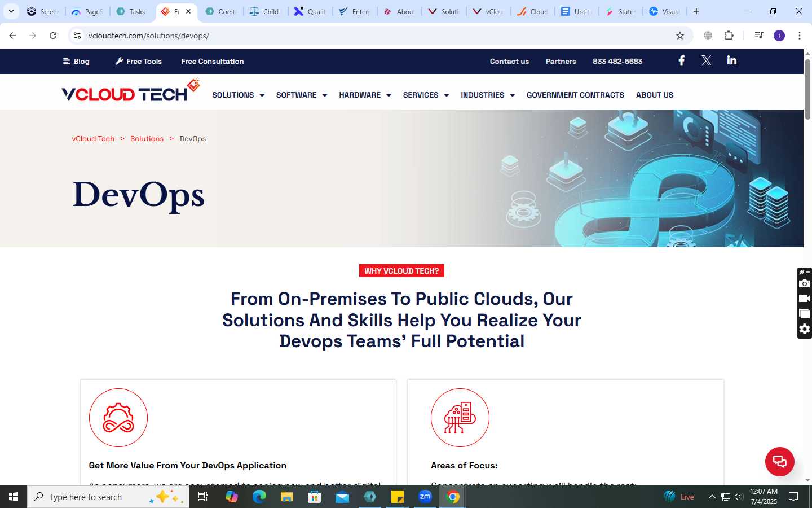
Task: Open File Explorer from the taskbar
Action: [286, 497]
